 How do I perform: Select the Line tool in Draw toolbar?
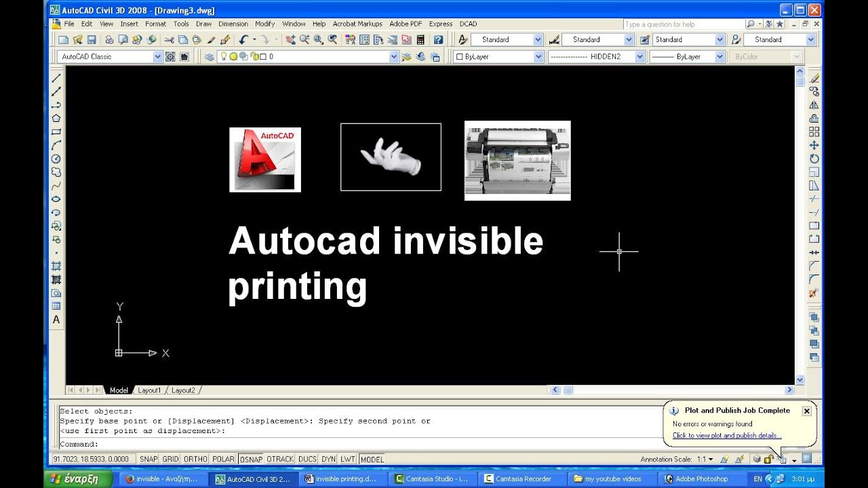56,78
